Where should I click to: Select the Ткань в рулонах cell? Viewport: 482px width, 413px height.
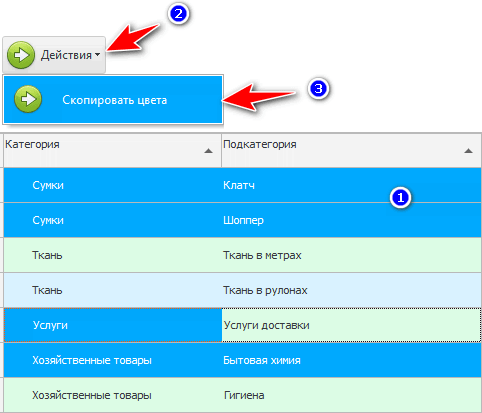click(x=351, y=290)
